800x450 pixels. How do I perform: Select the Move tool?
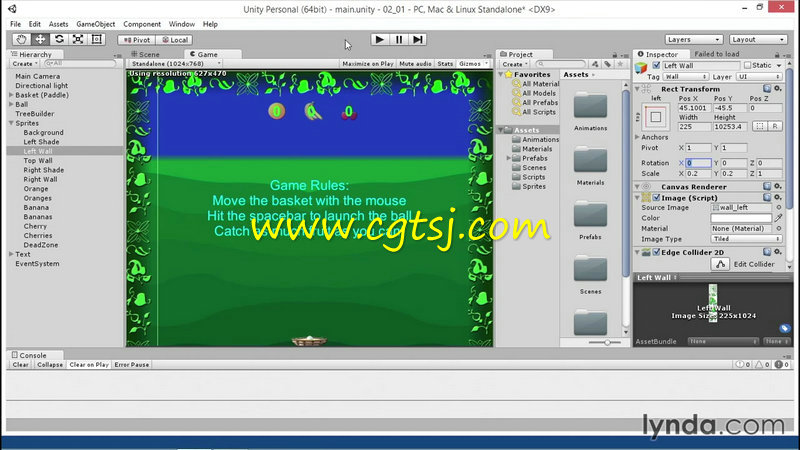40,39
